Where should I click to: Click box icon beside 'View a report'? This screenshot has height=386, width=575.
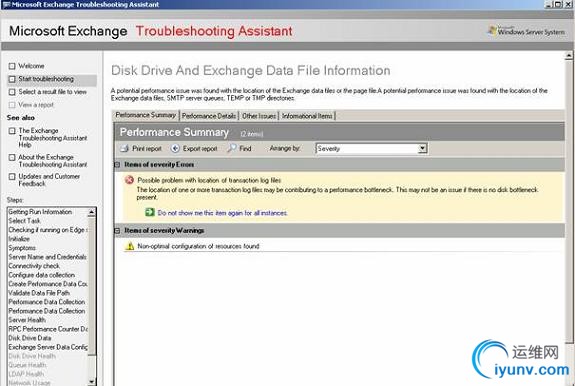pyautogui.click(x=12, y=105)
